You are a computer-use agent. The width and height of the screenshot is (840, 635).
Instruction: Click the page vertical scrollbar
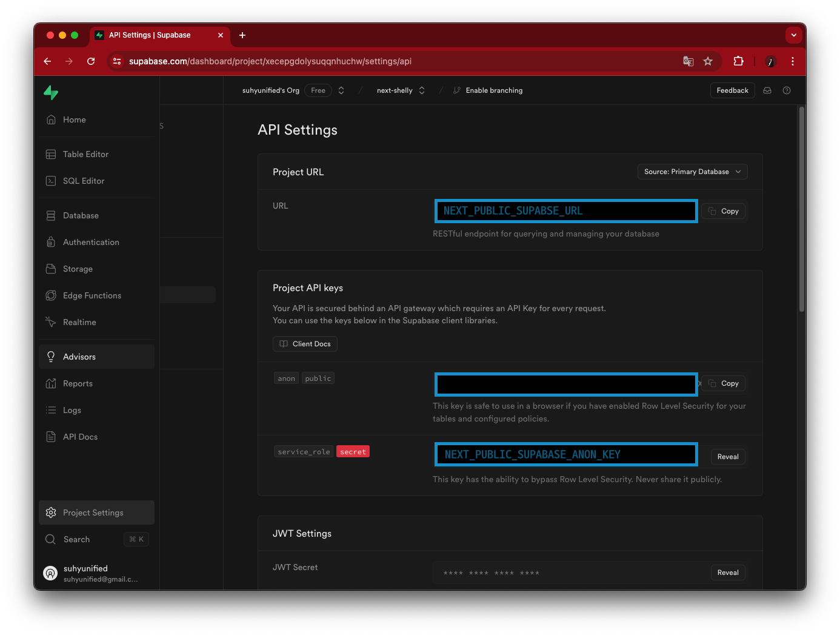pos(802,209)
